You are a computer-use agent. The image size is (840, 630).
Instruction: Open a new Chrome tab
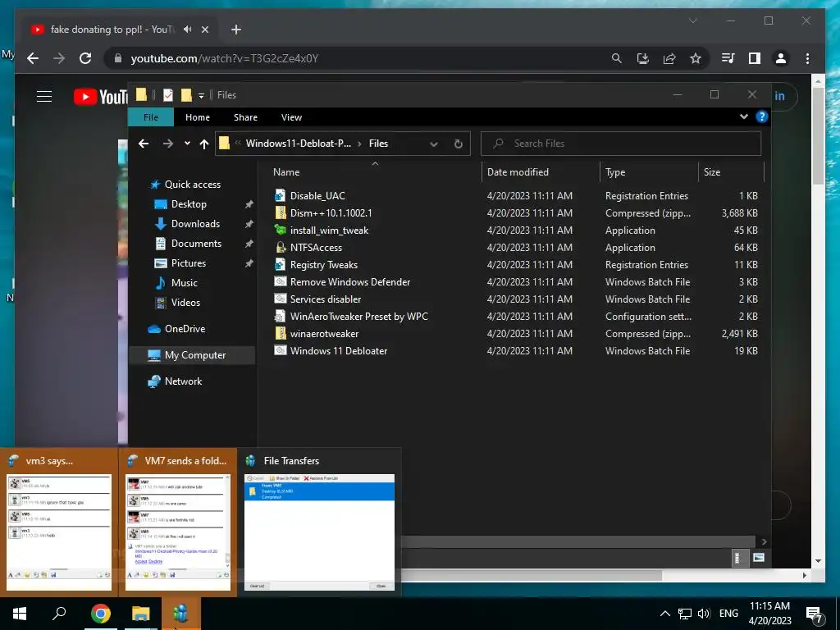point(235,30)
